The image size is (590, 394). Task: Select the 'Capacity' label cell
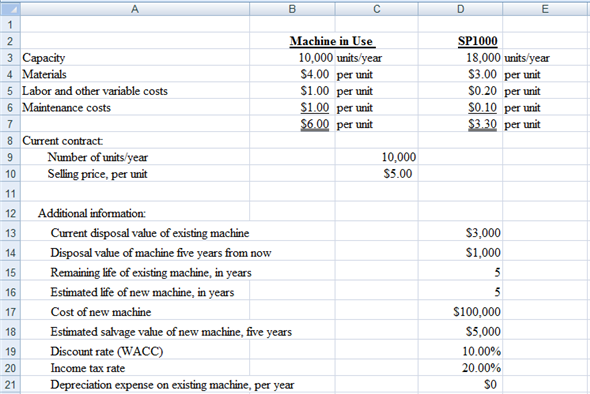[44, 58]
